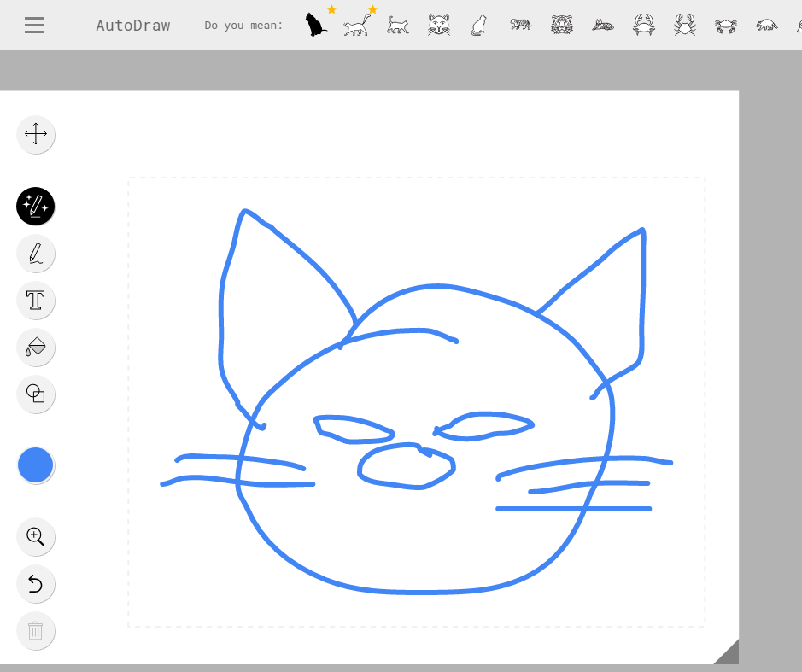802x672 pixels.
Task: Pick the black sitting cat silhouette suggestion
Action: pos(316,25)
